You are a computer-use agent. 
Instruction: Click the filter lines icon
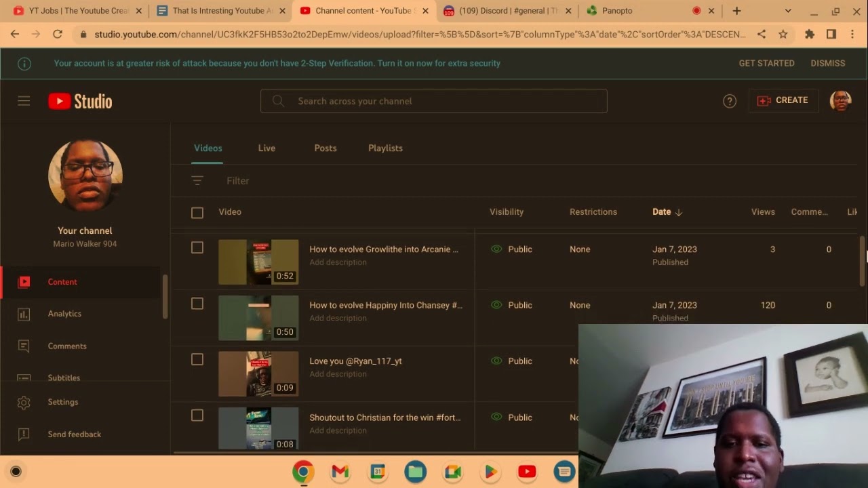(x=197, y=181)
